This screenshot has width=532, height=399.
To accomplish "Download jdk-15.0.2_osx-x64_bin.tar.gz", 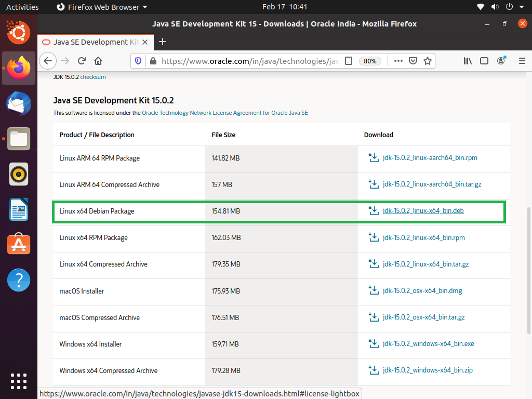I will tap(424, 317).
